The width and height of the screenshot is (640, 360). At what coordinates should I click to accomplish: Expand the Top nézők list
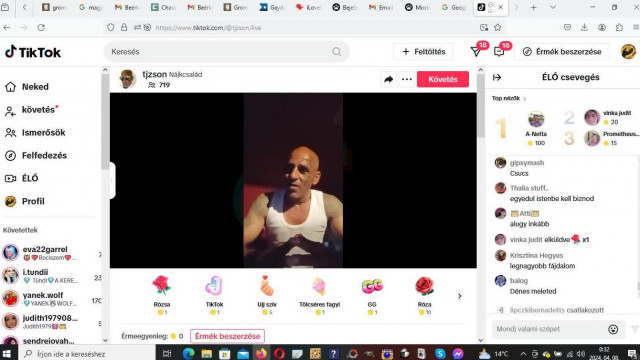pyautogui.click(x=509, y=98)
